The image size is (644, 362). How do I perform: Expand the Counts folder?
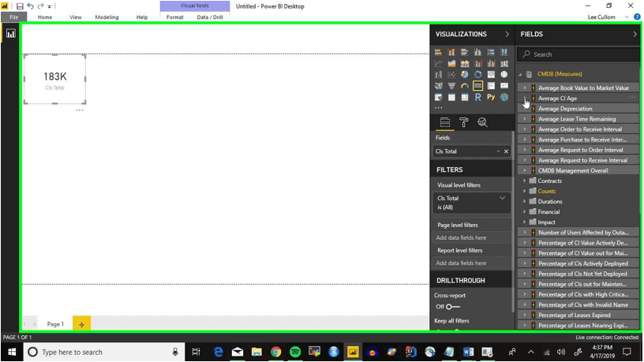(525, 191)
